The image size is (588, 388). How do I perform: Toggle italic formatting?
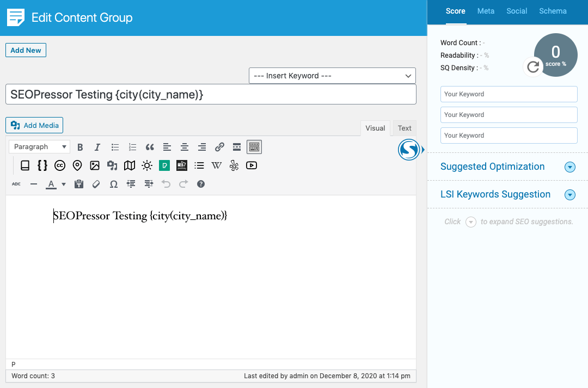(x=97, y=147)
